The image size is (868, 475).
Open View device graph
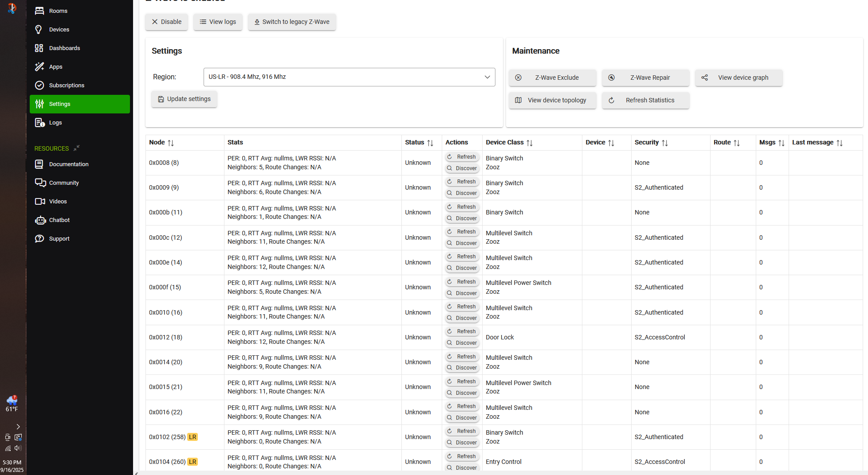(738, 78)
